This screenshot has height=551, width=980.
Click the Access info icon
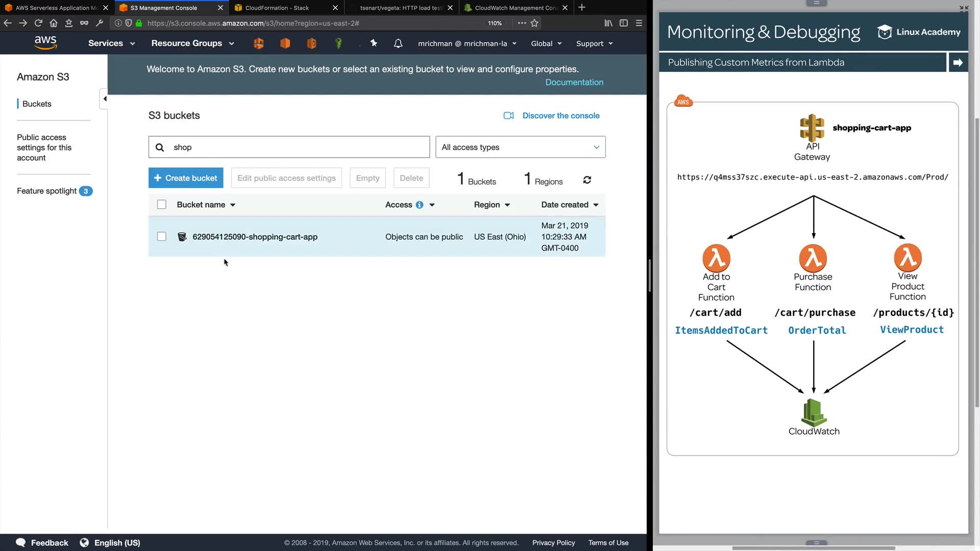(x=420, y=205)
